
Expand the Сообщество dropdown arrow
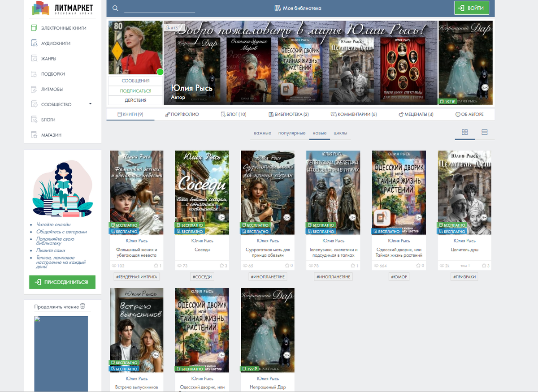91,104
